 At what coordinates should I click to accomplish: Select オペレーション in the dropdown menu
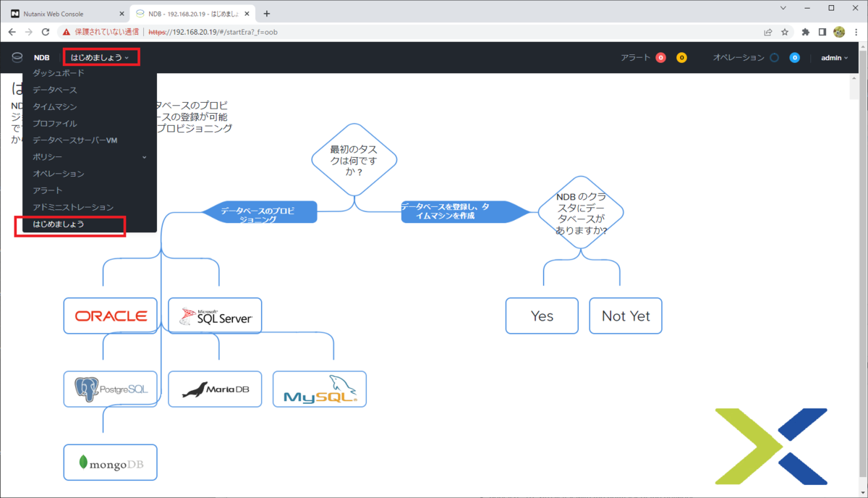tap(59, 174)
